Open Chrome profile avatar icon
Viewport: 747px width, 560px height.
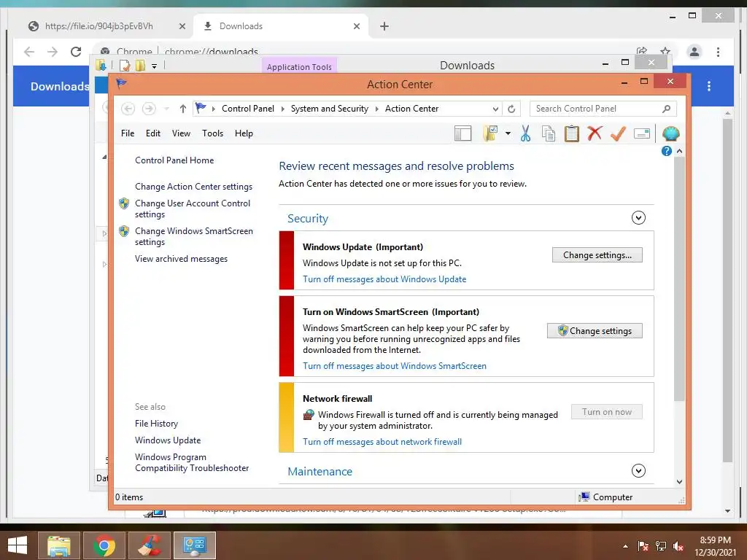point(694,52)
